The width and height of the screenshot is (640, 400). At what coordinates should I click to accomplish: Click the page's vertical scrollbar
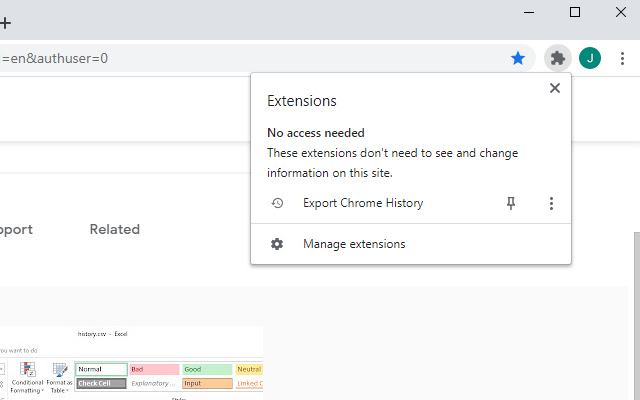(x=634, y=310)
